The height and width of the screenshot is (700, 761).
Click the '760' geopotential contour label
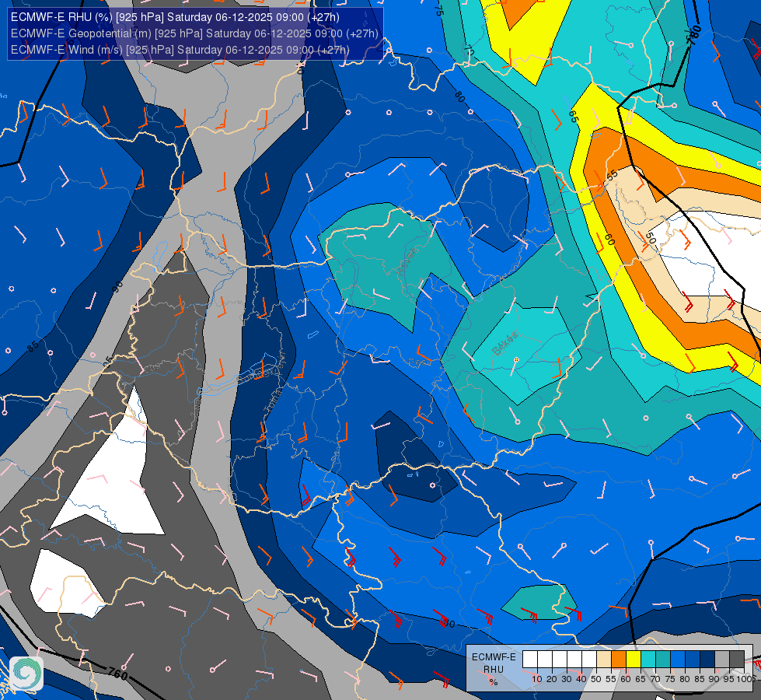[x=117, y=674]
